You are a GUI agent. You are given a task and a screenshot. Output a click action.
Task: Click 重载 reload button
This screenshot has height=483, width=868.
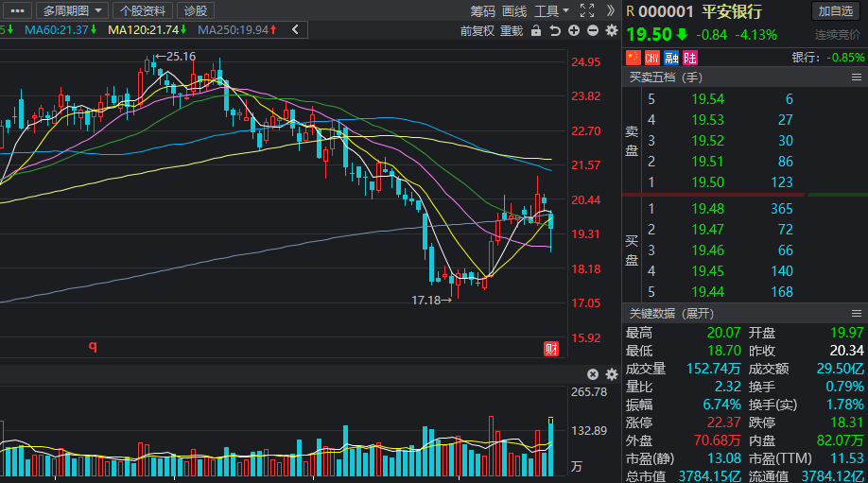(512, 31)
